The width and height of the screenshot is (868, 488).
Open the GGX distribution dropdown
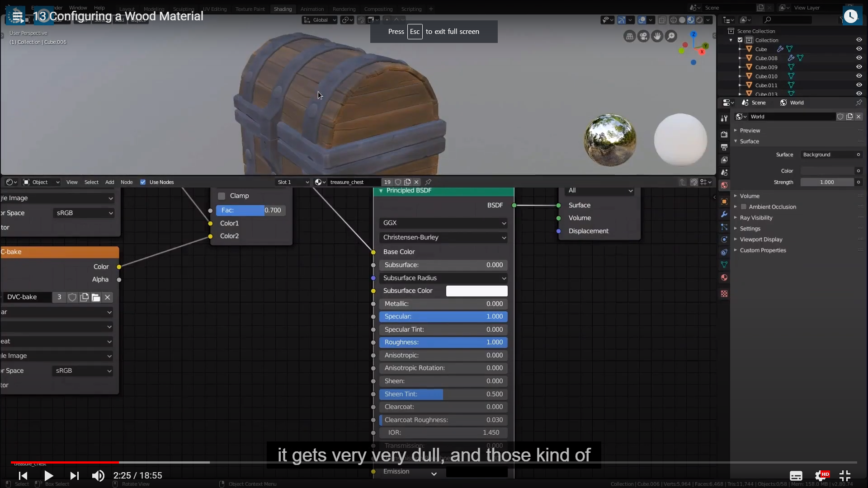(443, 223)
